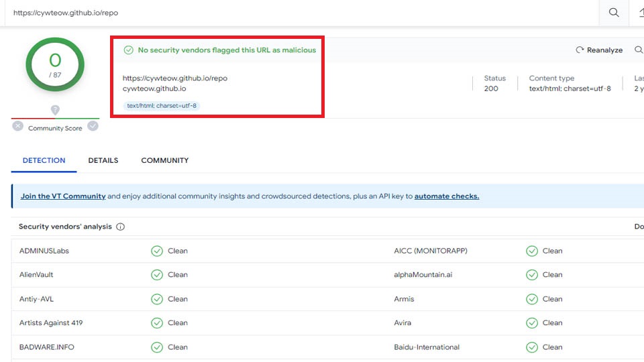Click the Antiy-AVL clean check icon
This screenshot has height=362, width=644.
coord(157,299)
